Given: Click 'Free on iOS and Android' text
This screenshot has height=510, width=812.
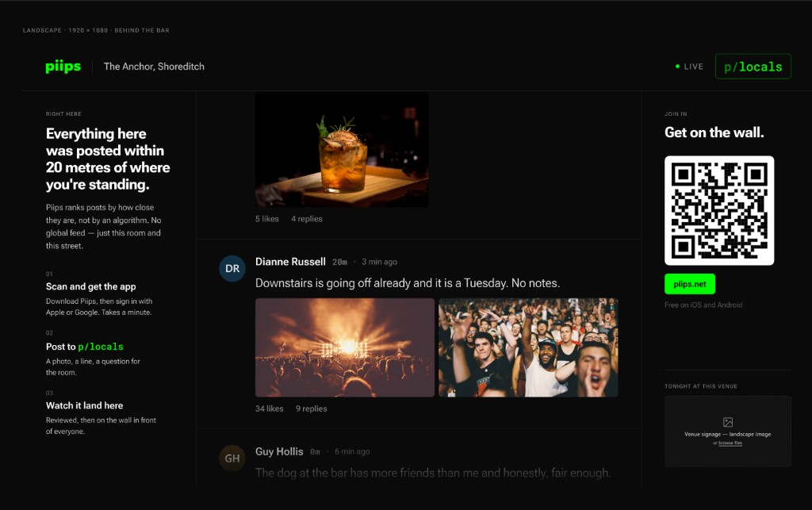Looking at the screenshot, I should pos(703,305).
